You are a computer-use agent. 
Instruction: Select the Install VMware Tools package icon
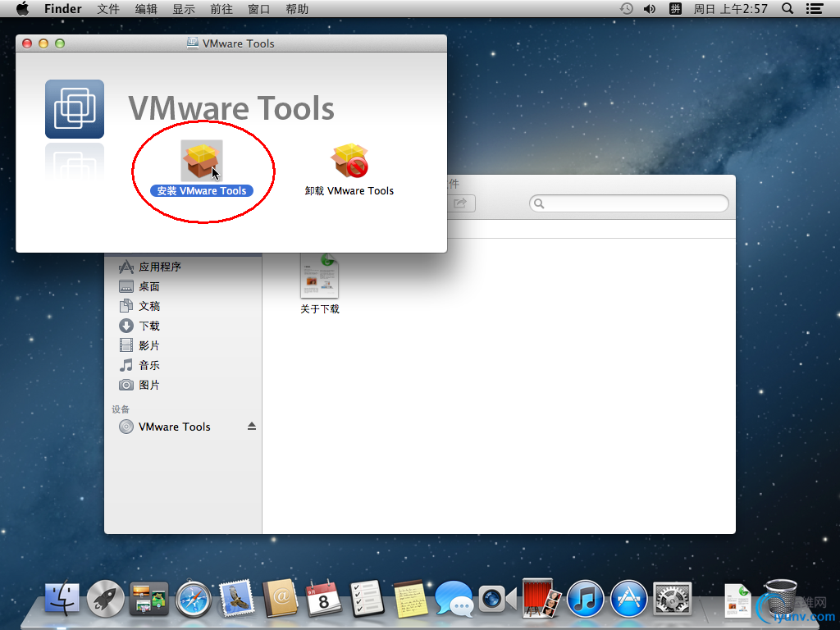(202, 160)
